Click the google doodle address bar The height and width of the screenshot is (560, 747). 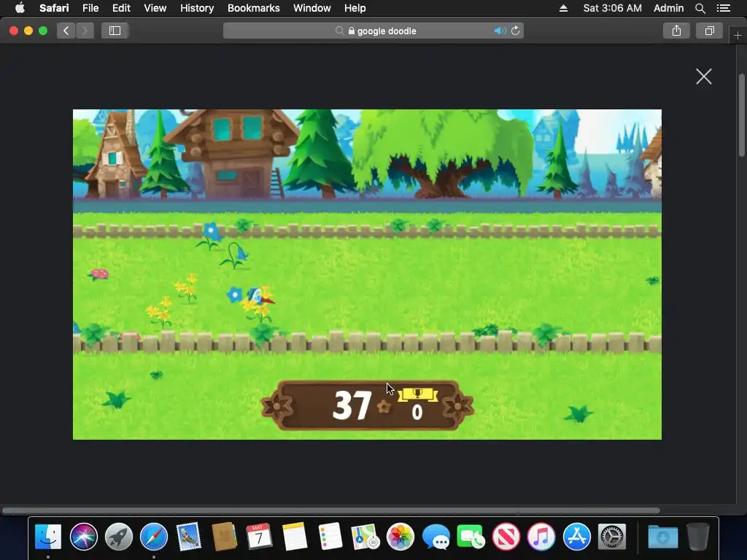click(373, 31)
